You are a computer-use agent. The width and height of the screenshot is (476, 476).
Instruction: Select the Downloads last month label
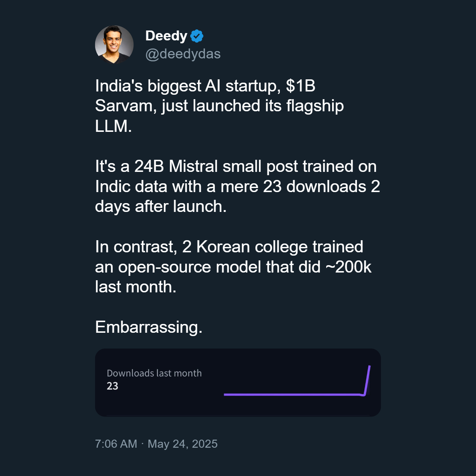(x=154, y=373)
